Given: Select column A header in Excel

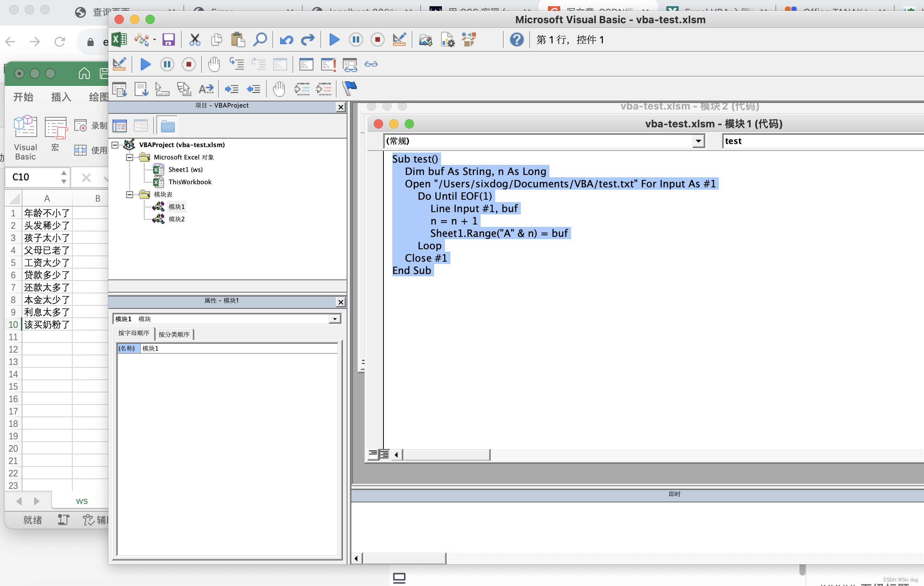Looking at the screenshot, I should [47, 199].
